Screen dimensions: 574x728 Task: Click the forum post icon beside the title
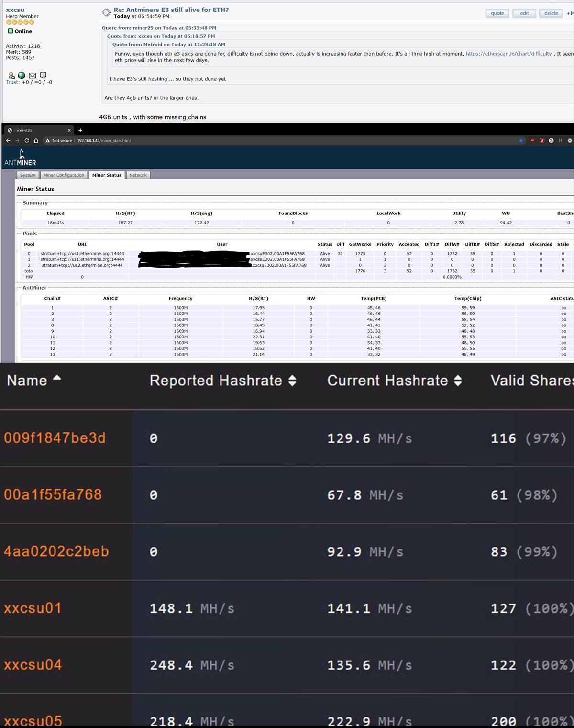click(x=107, y=12)
